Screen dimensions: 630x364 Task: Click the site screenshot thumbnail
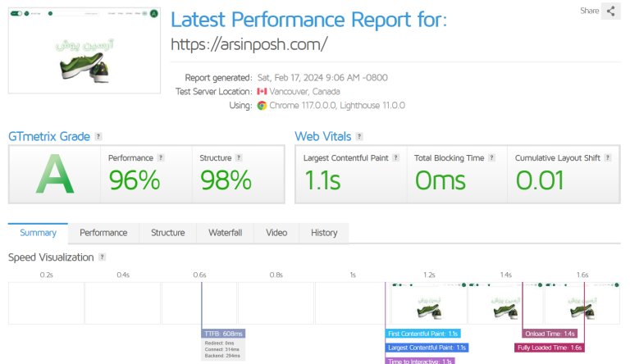point(84,51)
